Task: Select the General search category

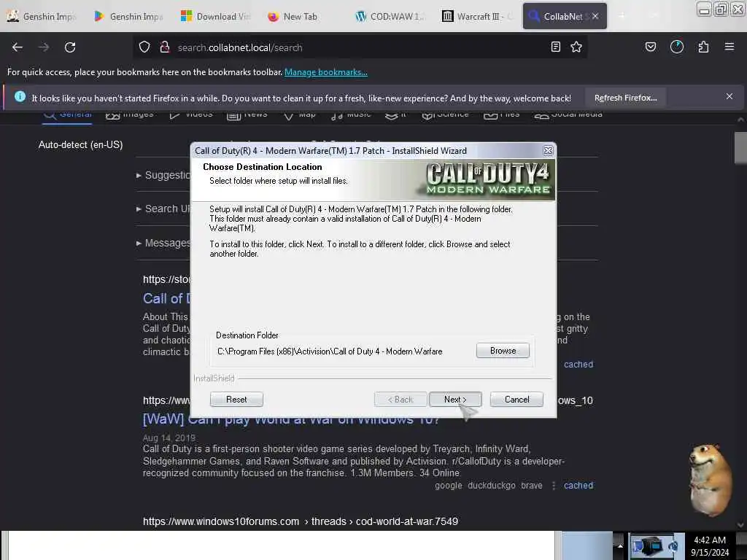Action: point(67,115)
